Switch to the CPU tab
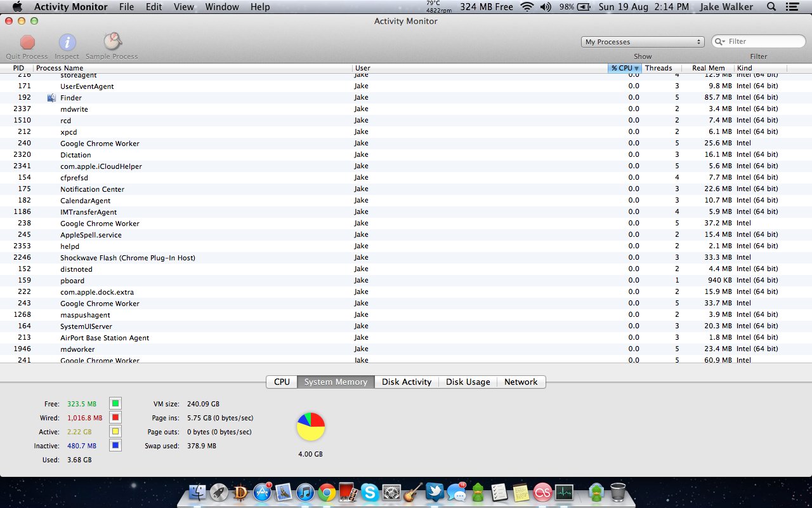The height and width of the screenshot is (508, 812). 282,382
